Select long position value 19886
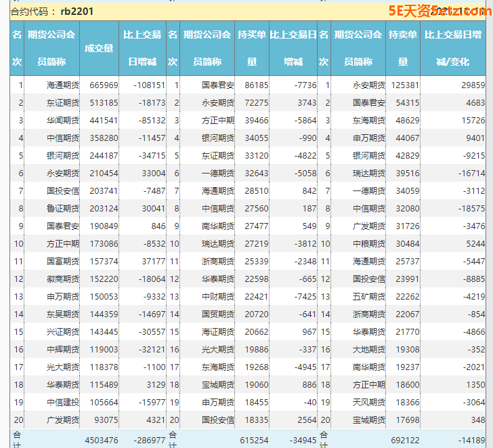493x448 pixels. point(257,349)
